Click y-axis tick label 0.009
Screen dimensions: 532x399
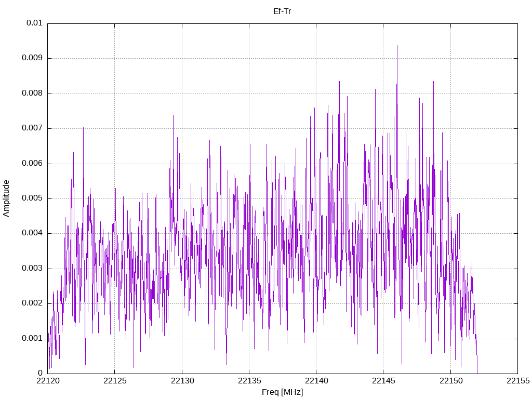[32, 58]
